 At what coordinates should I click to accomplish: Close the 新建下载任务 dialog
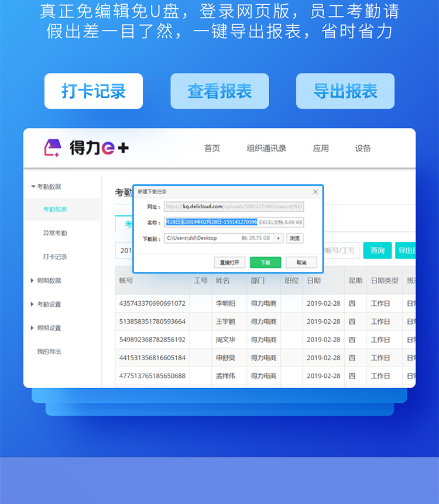pos(315,192)
